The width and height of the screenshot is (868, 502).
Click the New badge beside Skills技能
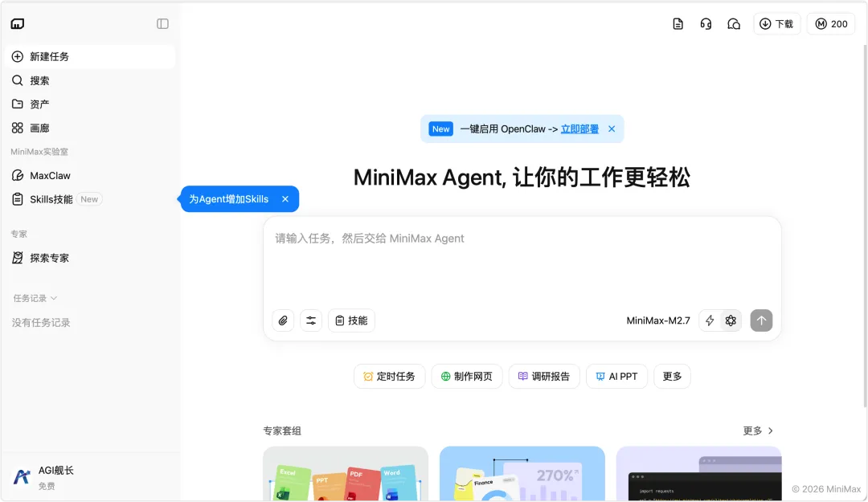point(89,199)
